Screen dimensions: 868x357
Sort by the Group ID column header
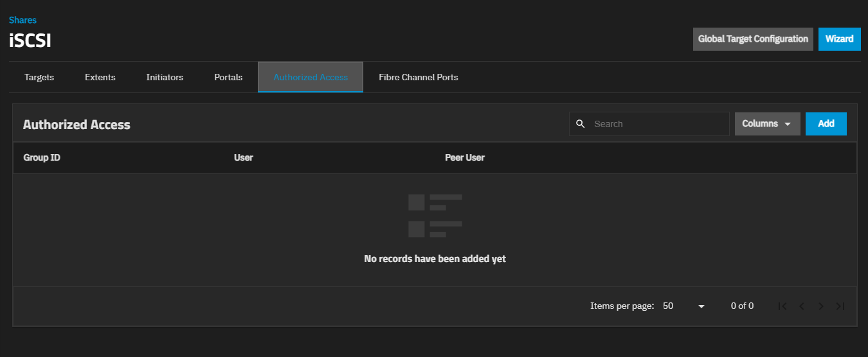pos(42,157)
